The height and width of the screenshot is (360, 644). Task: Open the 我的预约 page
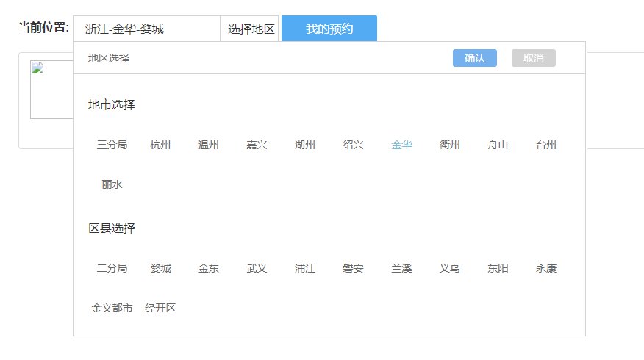[329, 29]
